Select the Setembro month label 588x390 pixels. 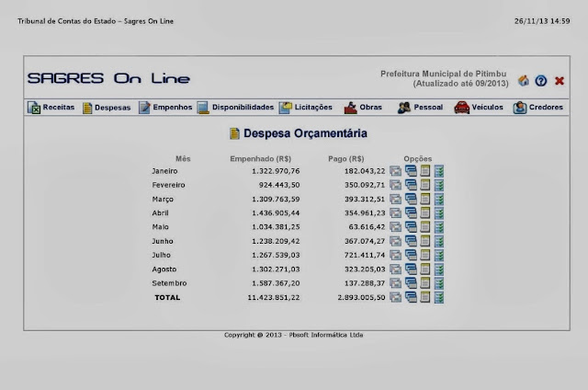[169, 283]
